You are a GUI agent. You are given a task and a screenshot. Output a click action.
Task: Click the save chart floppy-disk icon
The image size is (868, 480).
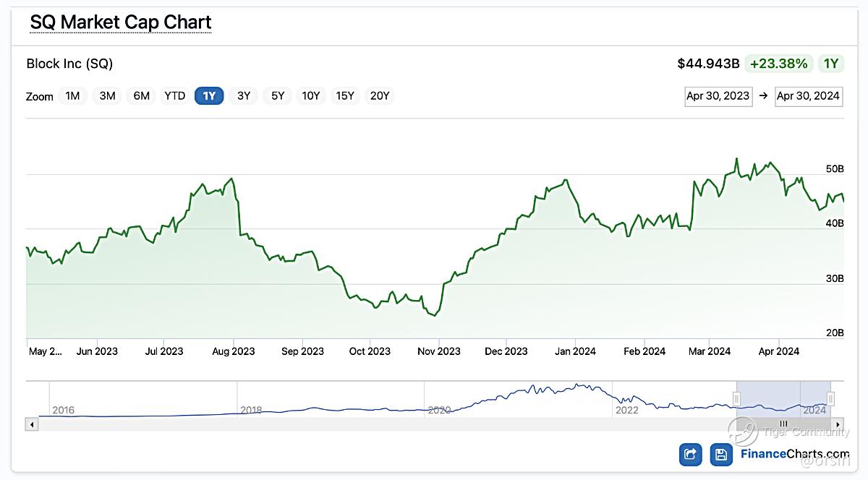[721, 454]
